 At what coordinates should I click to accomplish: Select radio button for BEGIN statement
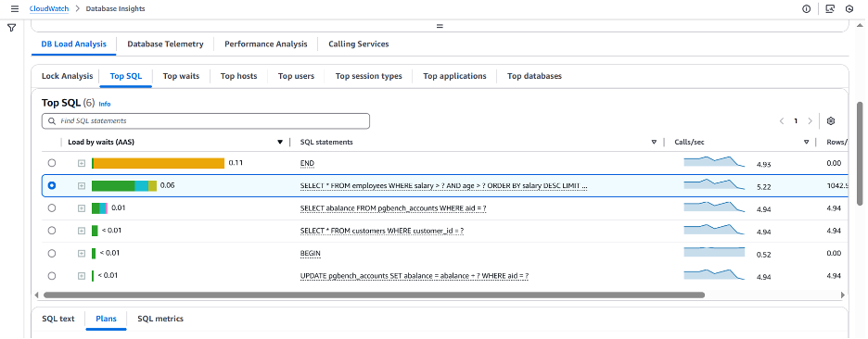[52, 253]
